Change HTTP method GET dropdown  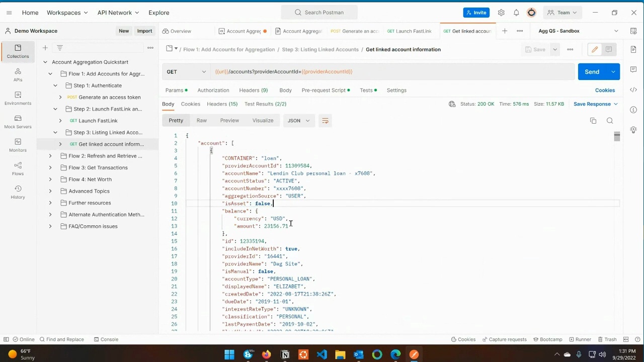tap(187, 72)
